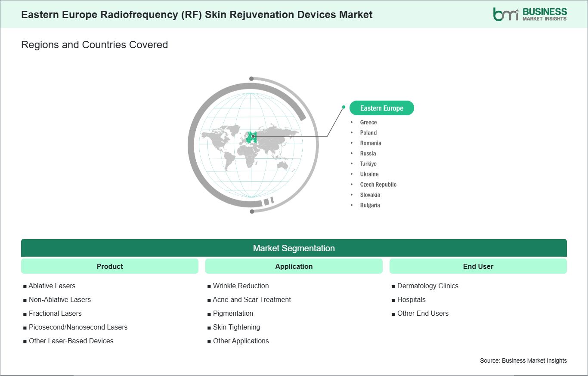Image resolution: width=588 pixels, height=376 pixels.
Task: Click the Eastern Europe green label pill
Action: coord(382,108)
